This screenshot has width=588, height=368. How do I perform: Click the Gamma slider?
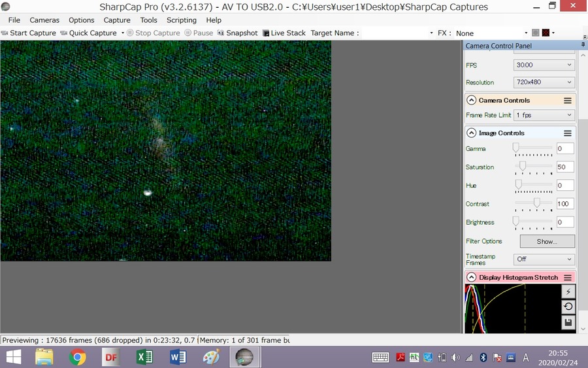click(533, 148)
